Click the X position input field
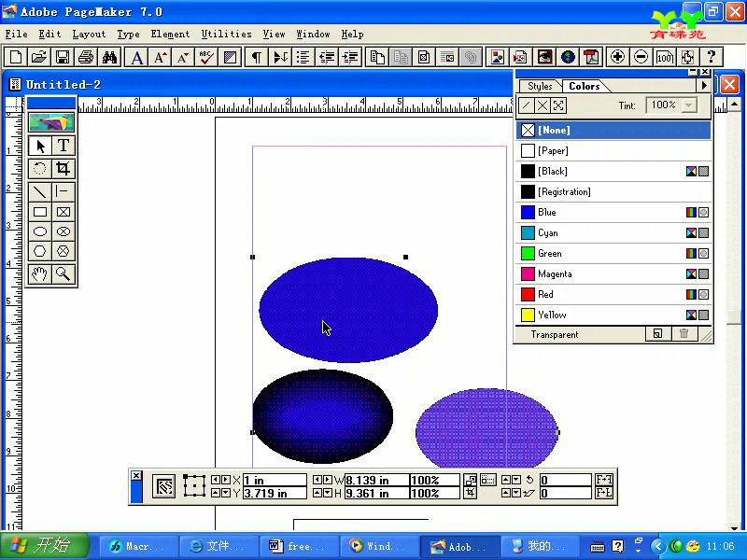 275,480
